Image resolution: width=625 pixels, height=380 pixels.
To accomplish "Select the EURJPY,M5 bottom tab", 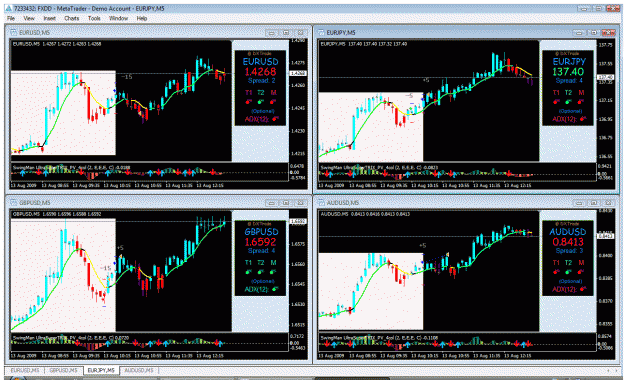I will tap(101, 370).
